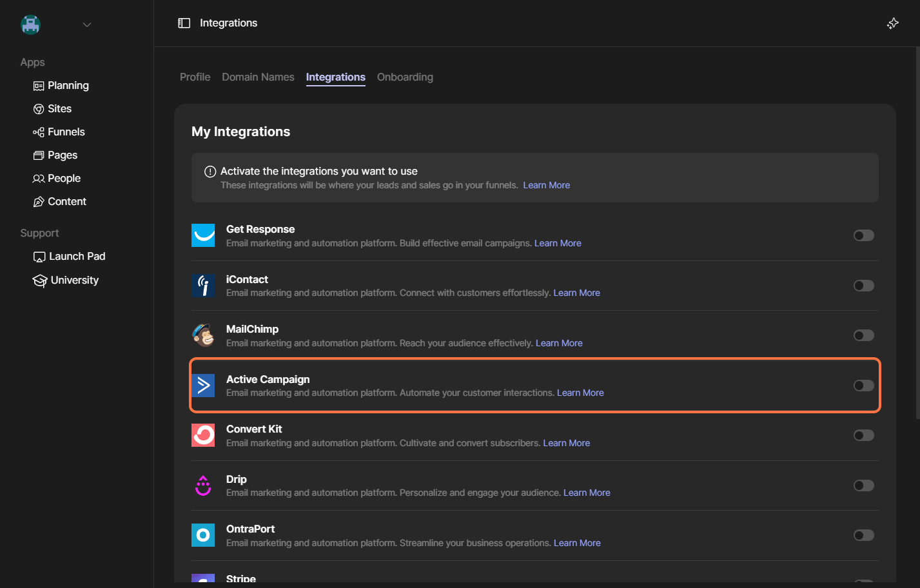
Task: Open Convert Kit Learn More link
Action: point(566,444)
